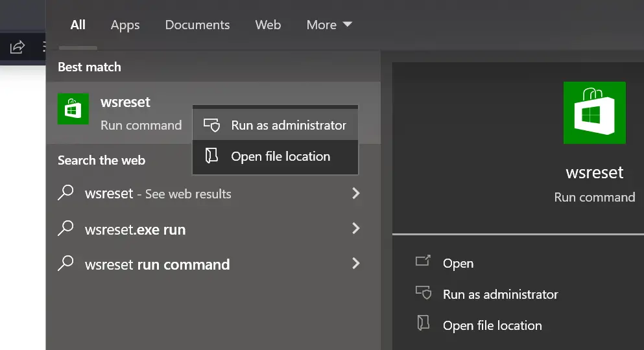Click 'Open' in the right preview pane
This screenshot has width=644, height=350.
pos(458,263)
